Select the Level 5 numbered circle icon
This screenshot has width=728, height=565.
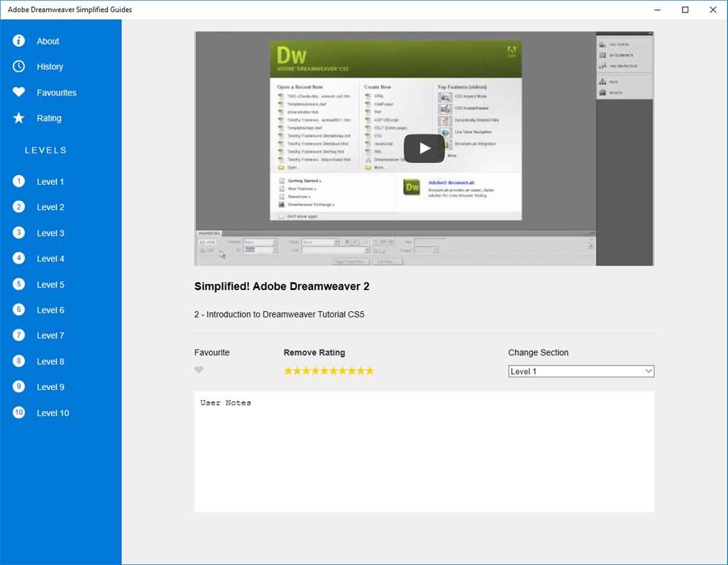[19, 284]
